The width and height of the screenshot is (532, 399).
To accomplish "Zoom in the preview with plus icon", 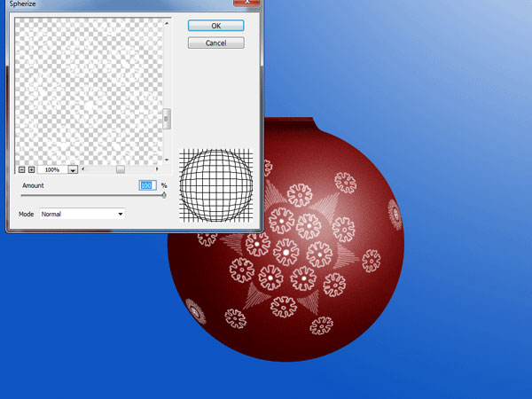I will [x=32, y=169].
